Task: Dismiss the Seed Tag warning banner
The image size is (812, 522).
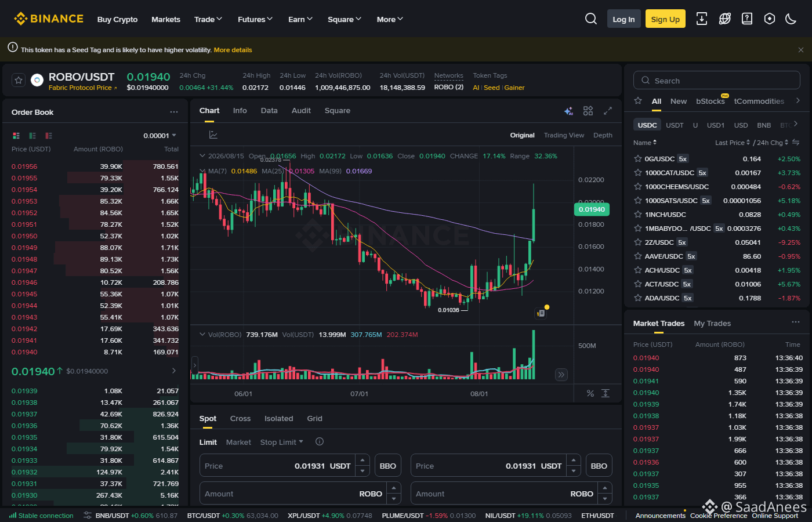Action: tap(801, 50)
